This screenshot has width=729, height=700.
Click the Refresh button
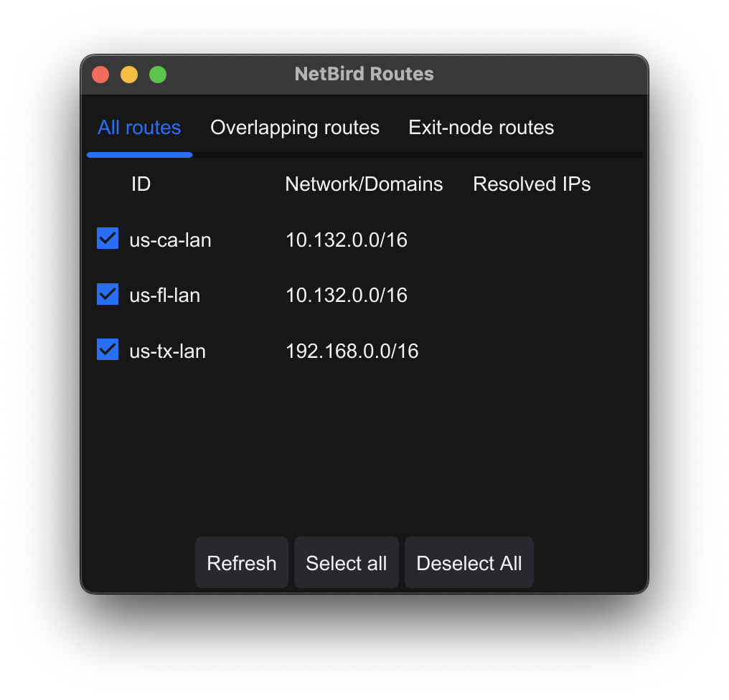pyautogui.click(x=241, y=562)
